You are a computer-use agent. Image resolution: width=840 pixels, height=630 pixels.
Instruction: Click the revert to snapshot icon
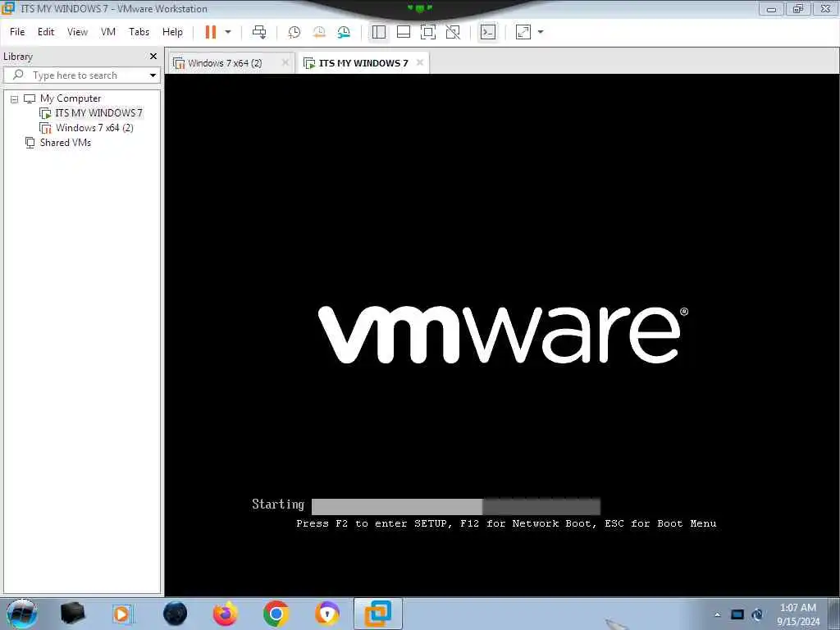[x=319, y=32]
